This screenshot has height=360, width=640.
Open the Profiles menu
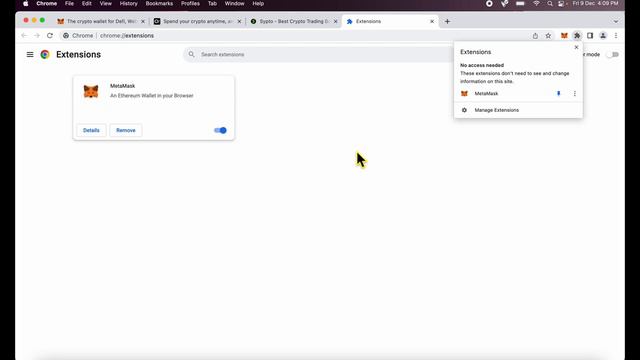coord(190,4)
